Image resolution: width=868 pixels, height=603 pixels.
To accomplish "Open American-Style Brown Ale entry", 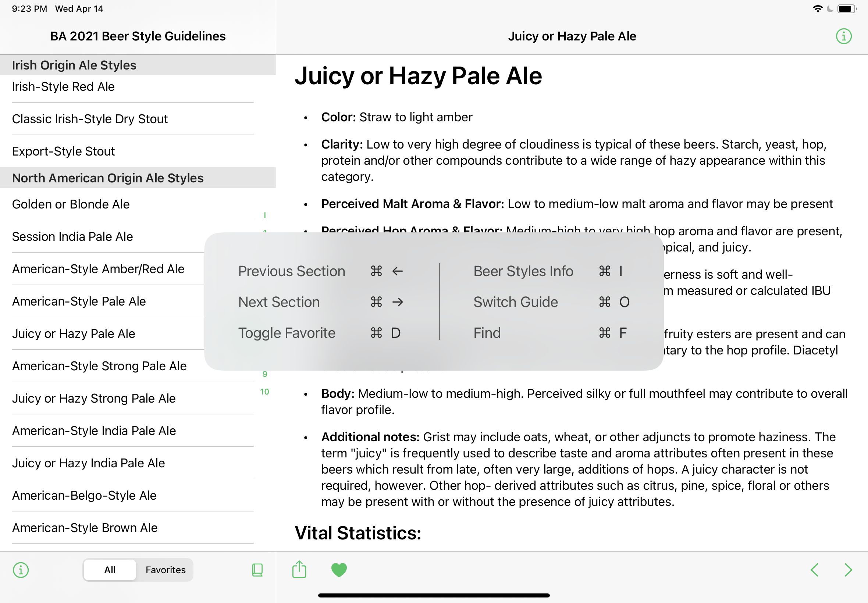I will pos(133,528).
